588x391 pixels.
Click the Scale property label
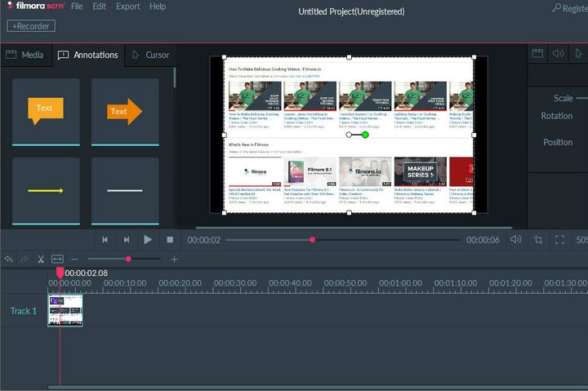click(563, 98)
